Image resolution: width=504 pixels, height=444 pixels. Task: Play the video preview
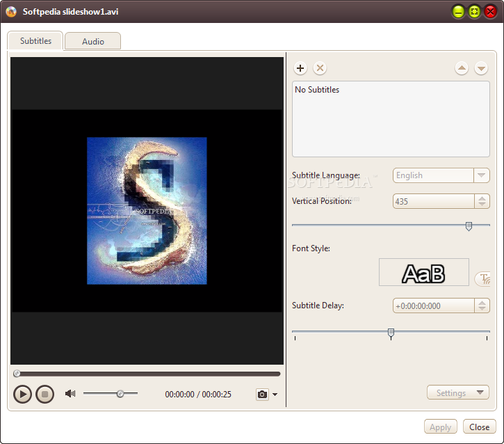coord(22,394)
